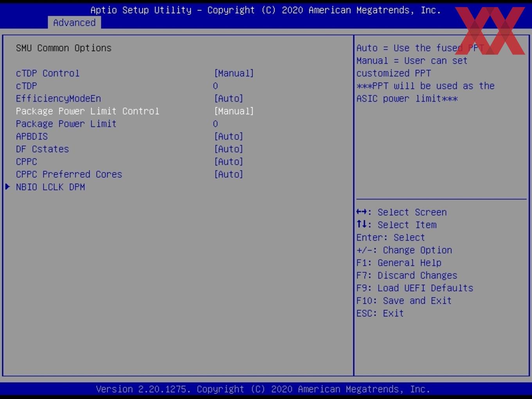Edit the cTDP value 0
The image size is (532, 399).
pyautogui.click(x=216, y=86)
